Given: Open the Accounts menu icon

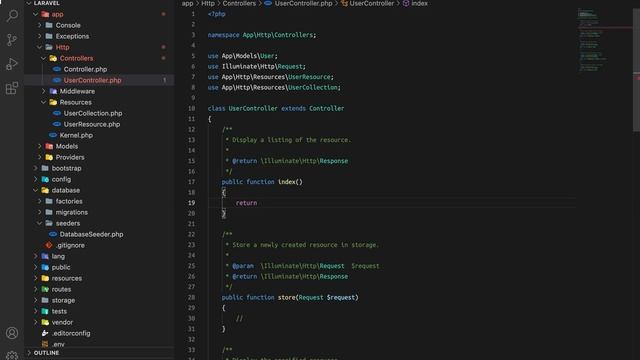Looking at the screenshot, I should click(12, 333).
